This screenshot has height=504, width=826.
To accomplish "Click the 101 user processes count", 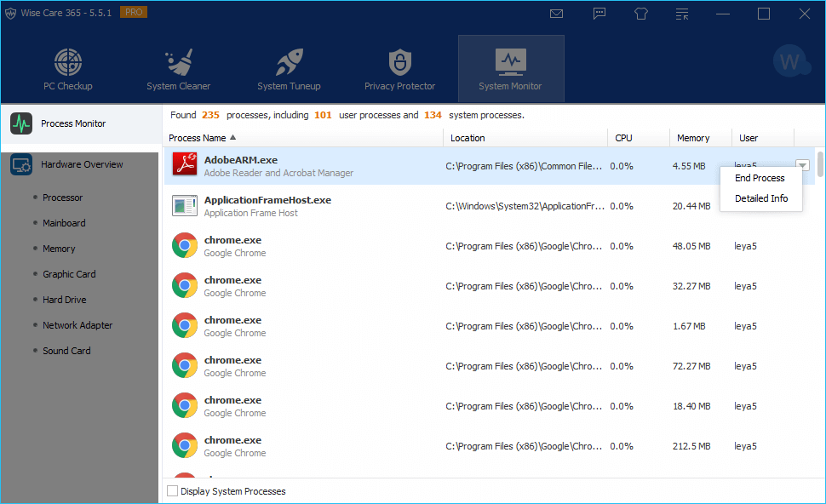I will tap(323, 115).
